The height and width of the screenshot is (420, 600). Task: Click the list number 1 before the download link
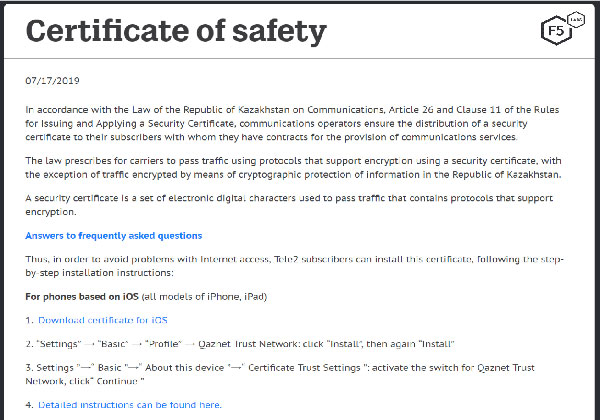28,320
